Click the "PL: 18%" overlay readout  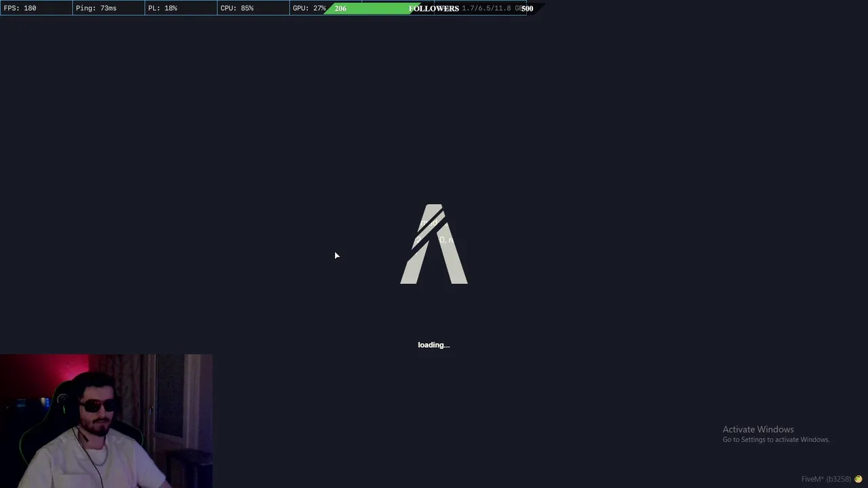pos(163,8)
